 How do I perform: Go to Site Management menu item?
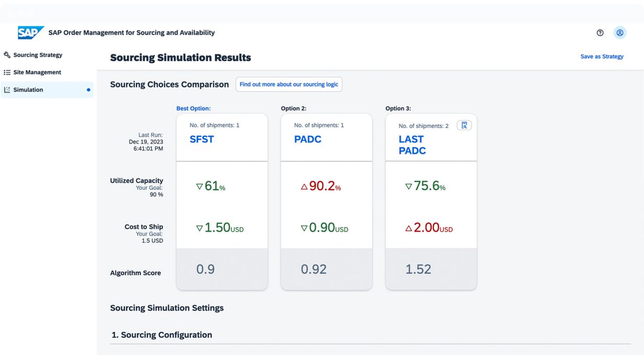click(37, 73)
